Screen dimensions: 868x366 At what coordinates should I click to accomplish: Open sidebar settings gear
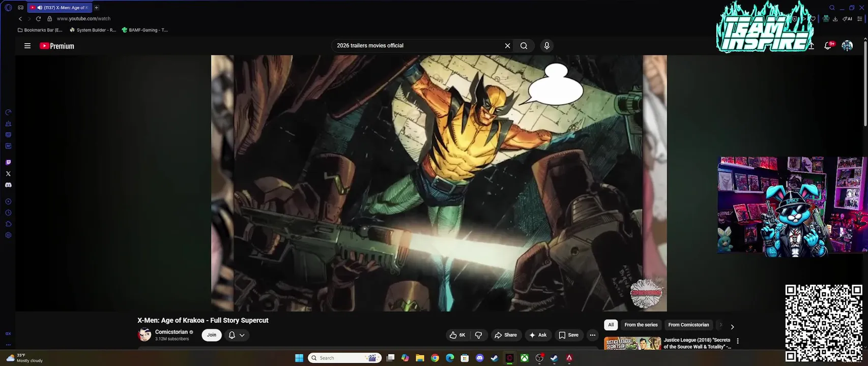8,235
